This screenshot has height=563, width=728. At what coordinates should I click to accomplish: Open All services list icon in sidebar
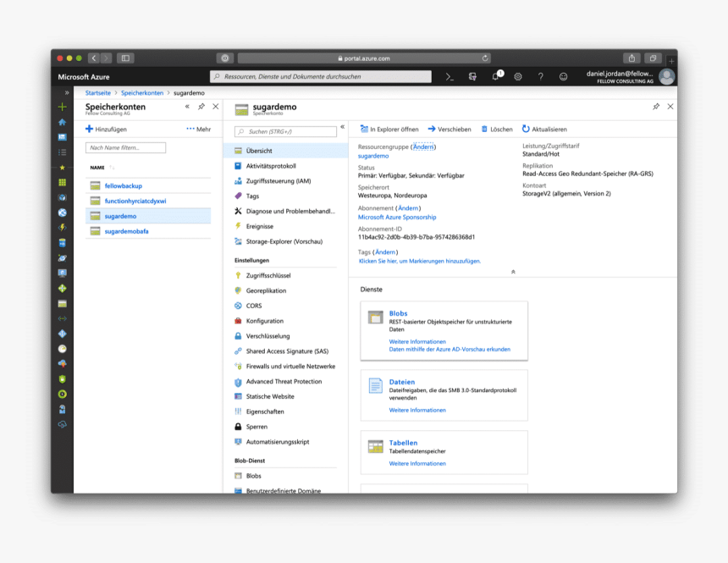point(62,152)
